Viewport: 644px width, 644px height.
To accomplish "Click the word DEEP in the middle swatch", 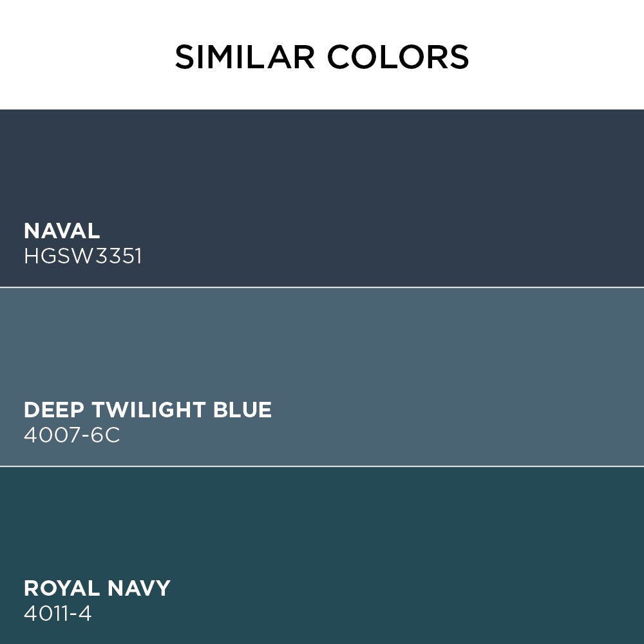I will click(x=54, y=410).
